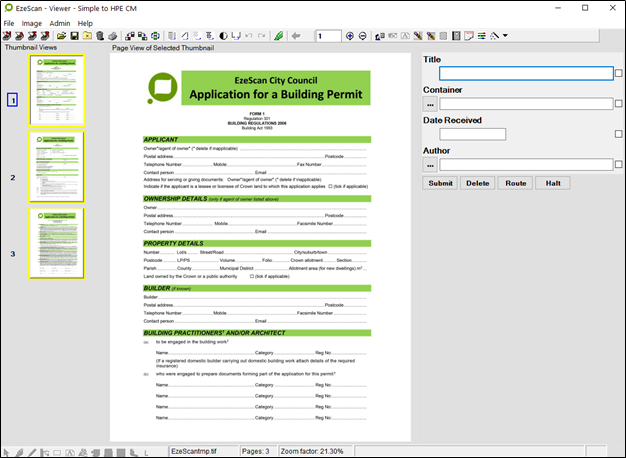Click the save floppy disk icon
Image resolution: width=626 pixels, height=458 pixels.
74,36
